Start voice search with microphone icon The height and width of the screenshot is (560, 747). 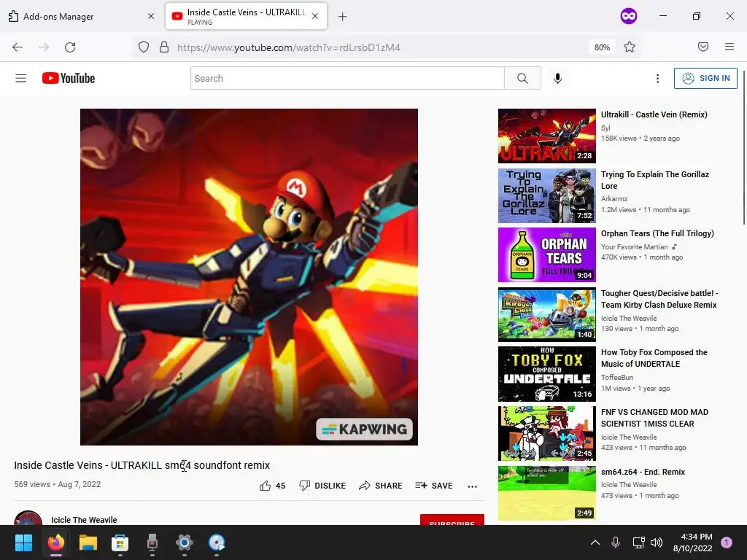558,78
